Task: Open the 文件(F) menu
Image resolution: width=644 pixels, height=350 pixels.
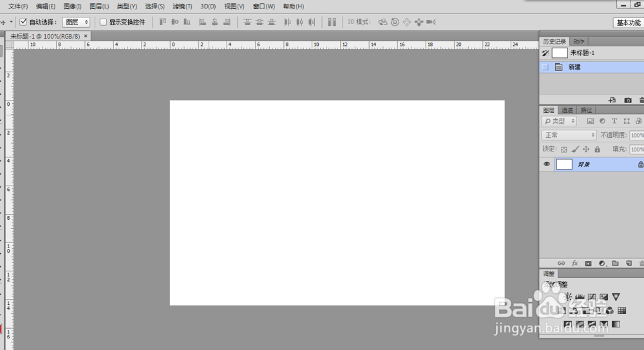Action: click(x=18, y=6)
